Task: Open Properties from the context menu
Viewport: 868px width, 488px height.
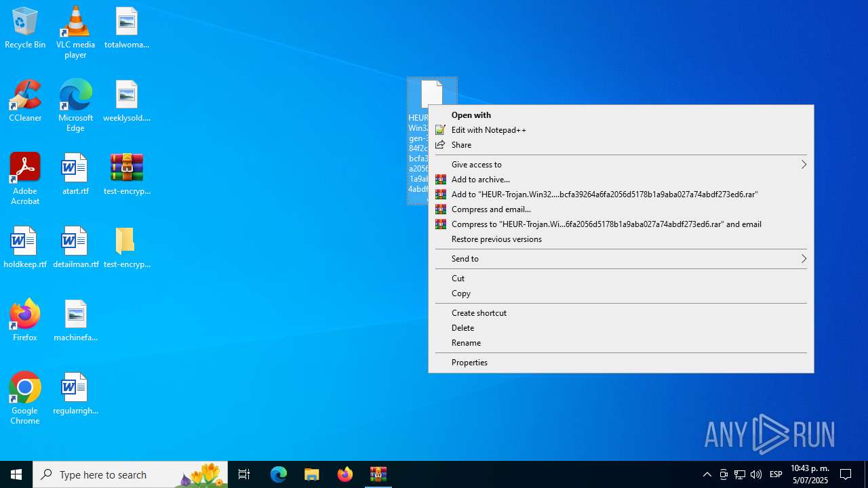Action: [x=621, y=363]
